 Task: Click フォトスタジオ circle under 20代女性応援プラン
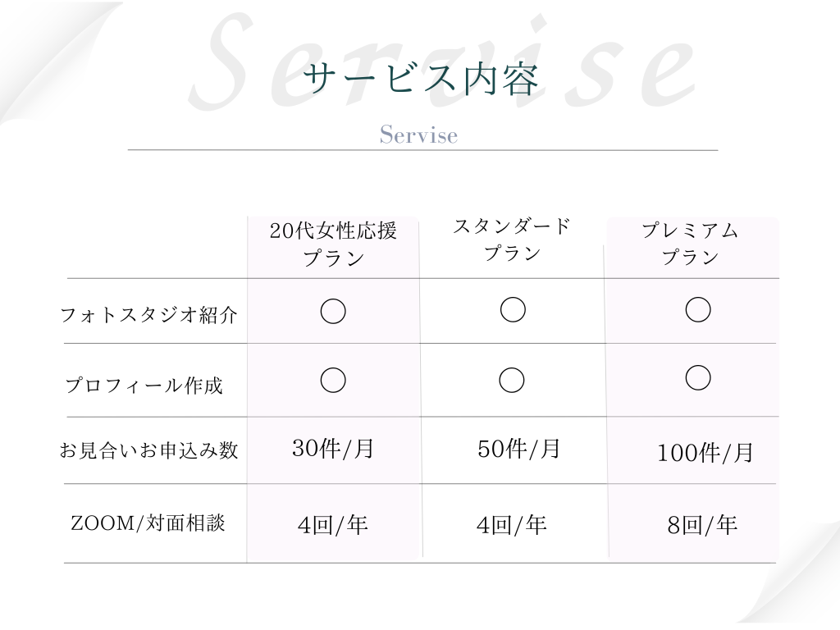tap(332, 311)
